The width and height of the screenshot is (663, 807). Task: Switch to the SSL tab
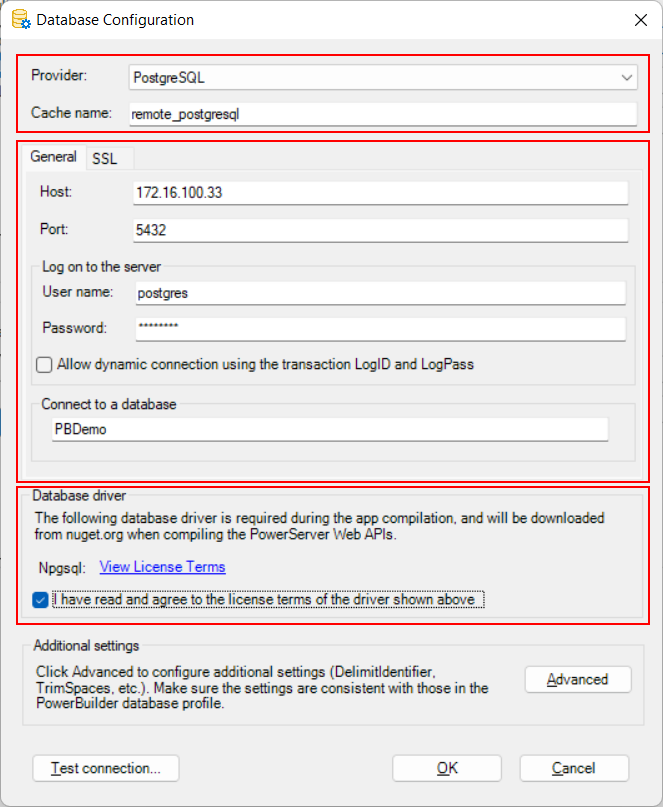(105, 158)
